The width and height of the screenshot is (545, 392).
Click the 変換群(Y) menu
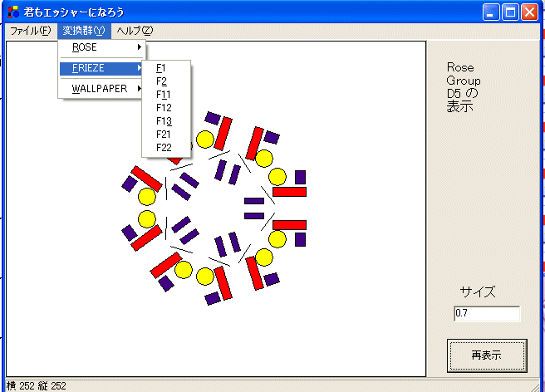(x=84, y=31)
